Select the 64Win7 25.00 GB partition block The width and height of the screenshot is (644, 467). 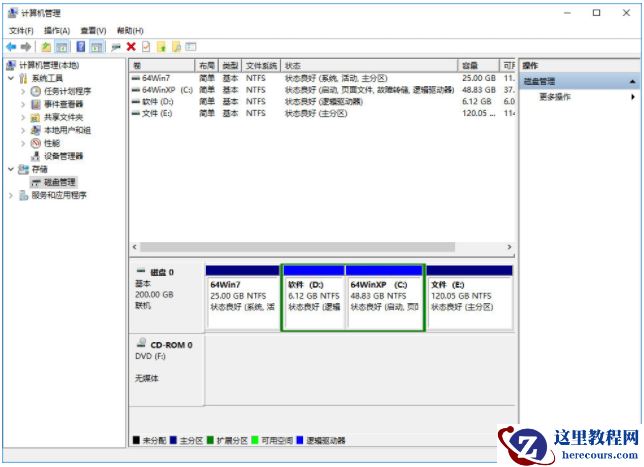pyautogui.click(x=243, y=298)
